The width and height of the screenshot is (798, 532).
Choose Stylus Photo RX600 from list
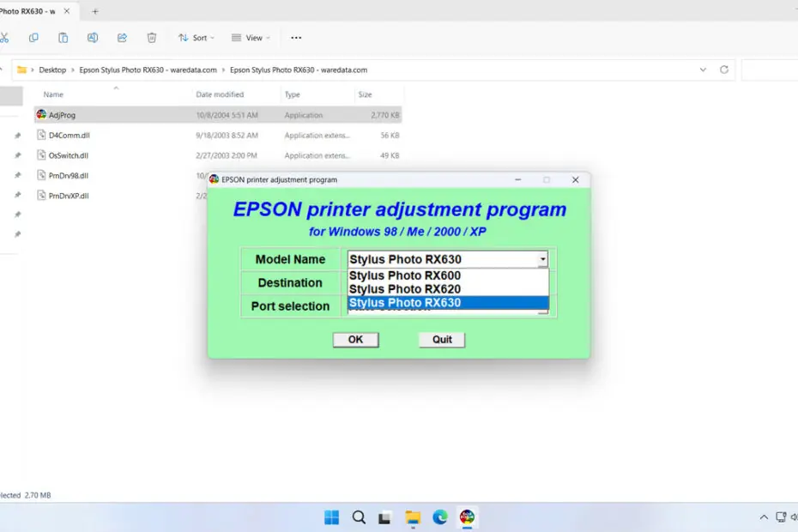pos(448,275)
